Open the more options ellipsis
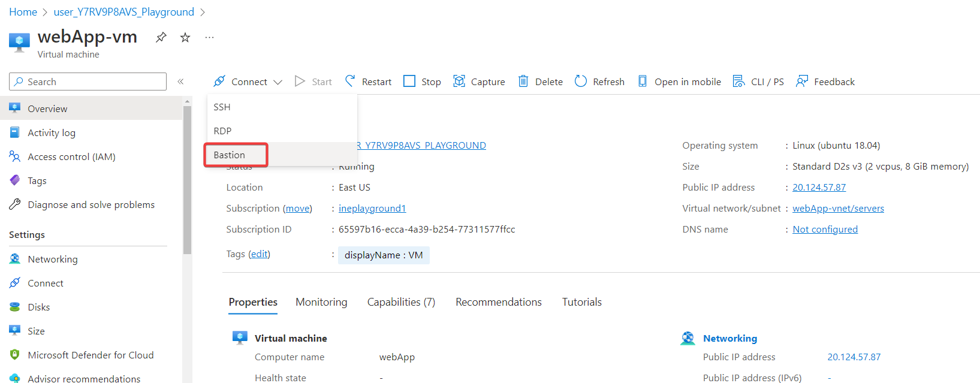This screenshot has height=383, width=980. coord(209,38)
